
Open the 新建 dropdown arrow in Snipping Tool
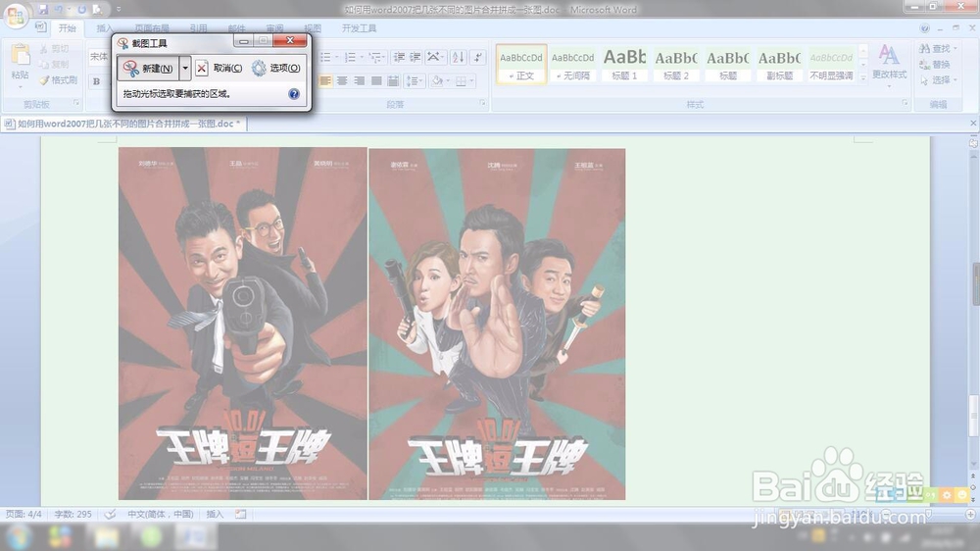pos(185,69)
